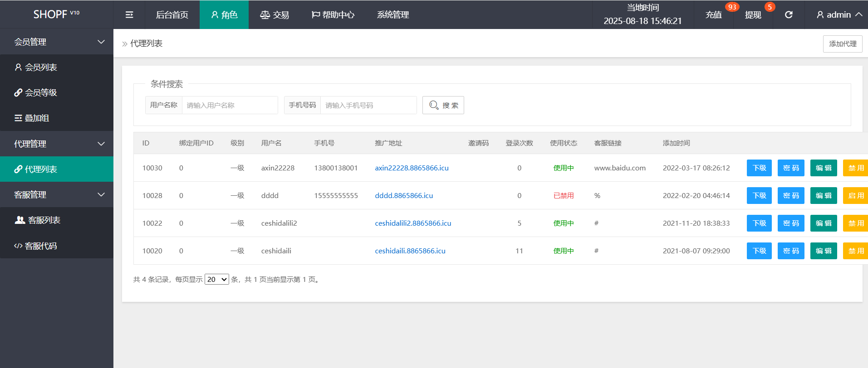
Task: Click the sidebar collapse hamburger icon
Action: point(129,15)
